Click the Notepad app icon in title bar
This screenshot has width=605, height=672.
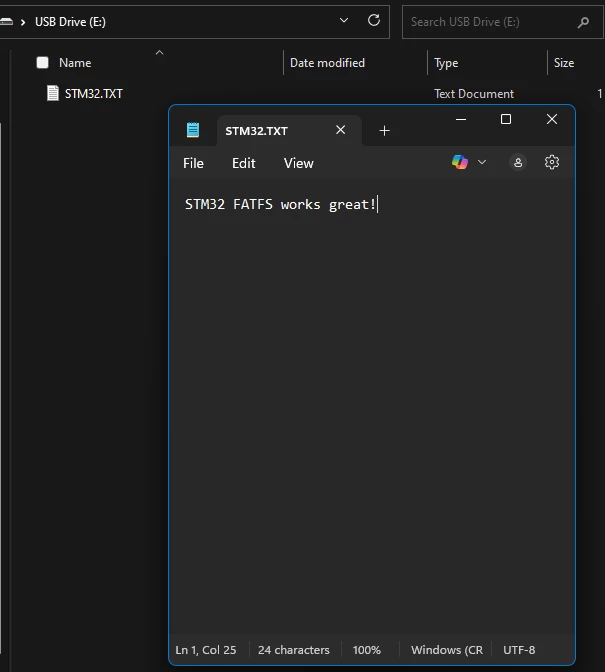[x=193, y=130]
